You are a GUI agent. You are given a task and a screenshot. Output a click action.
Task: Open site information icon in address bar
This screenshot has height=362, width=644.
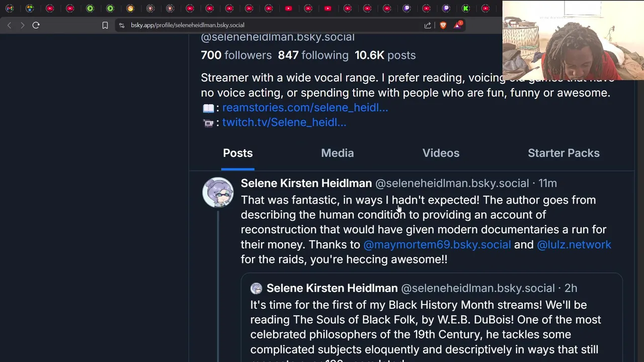[x=121, y=25]
